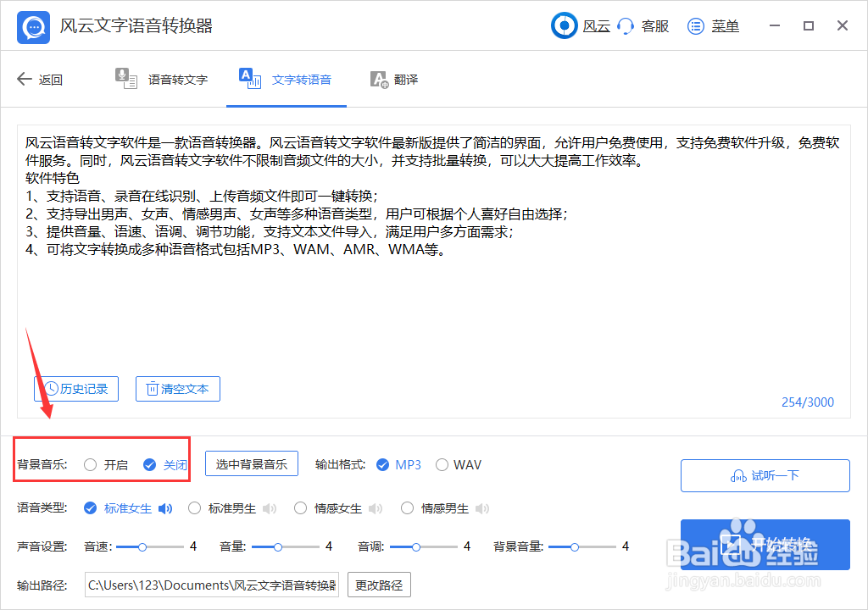Viewport: 868px width, 610px height.
Task: Click 选中背景音乐 button
Action: click(x=251, y=464)
